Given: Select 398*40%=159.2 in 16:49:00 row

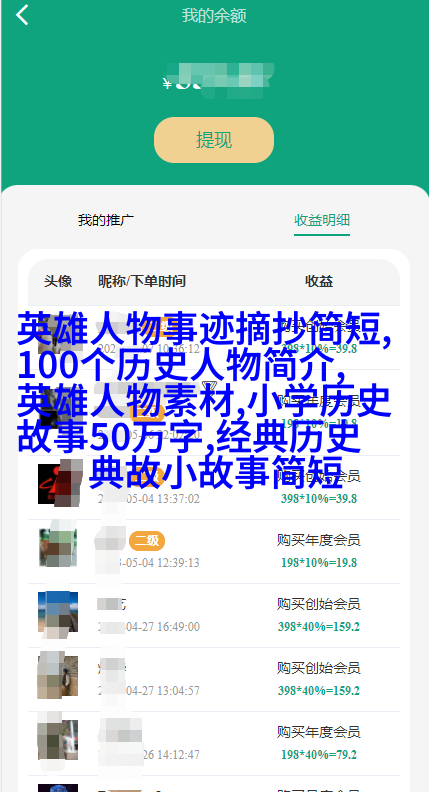Looking at the screenshot, I should [319, 627].
